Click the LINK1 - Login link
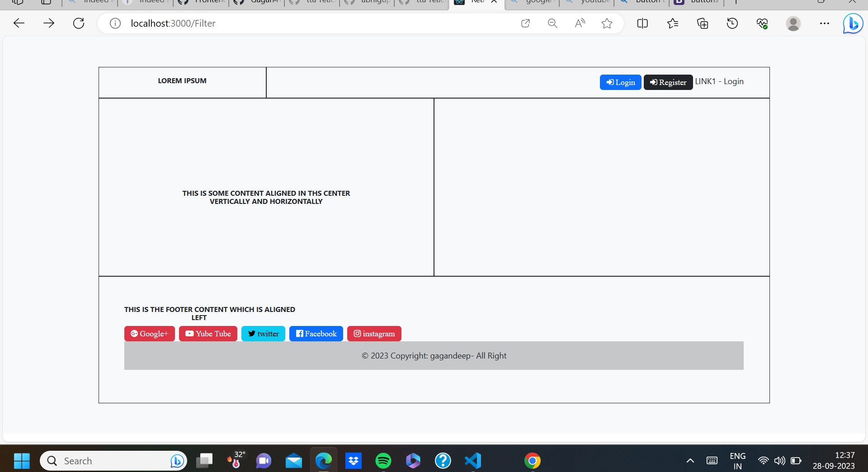Image resolution: width=868 pixels, height=472 pixels. click(719, 81)
